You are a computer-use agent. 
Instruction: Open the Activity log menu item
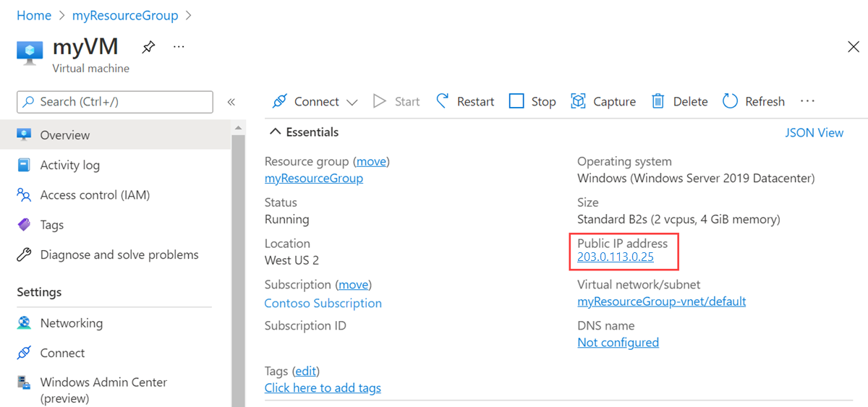pyautogui.click(x=69, y=165)
